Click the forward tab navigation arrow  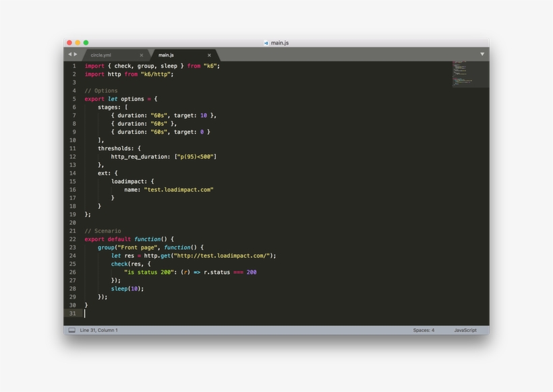tap(76, 55)
